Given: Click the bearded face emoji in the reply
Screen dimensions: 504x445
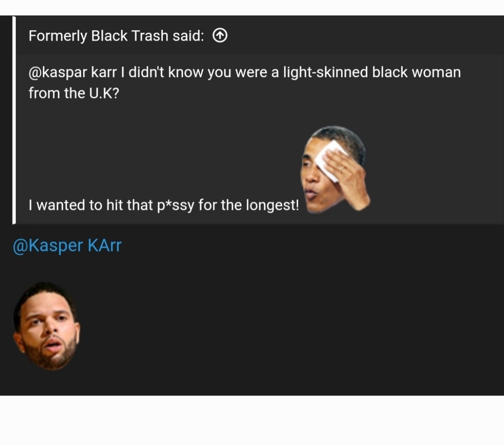Looking at the screenshot, I should pyautogui.click(x=46, y=326).
